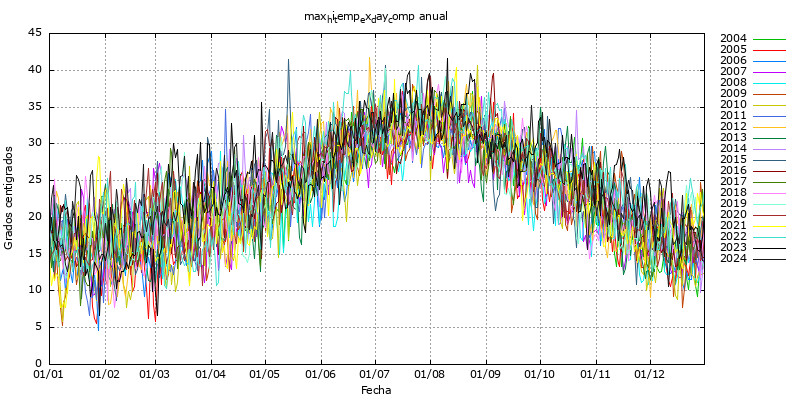Click the 2016 legend entry label
Screen dimensions: 800x400
(x=733, y=170)
